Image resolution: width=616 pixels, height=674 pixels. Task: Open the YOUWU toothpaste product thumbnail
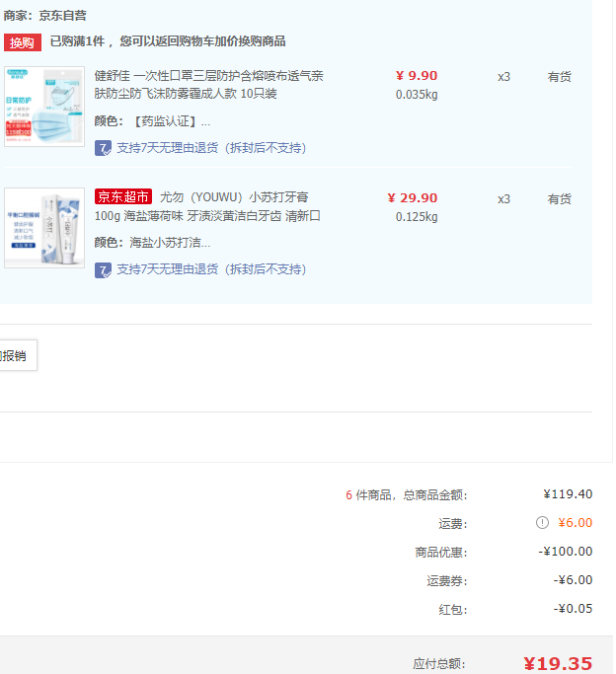[44, 228]
